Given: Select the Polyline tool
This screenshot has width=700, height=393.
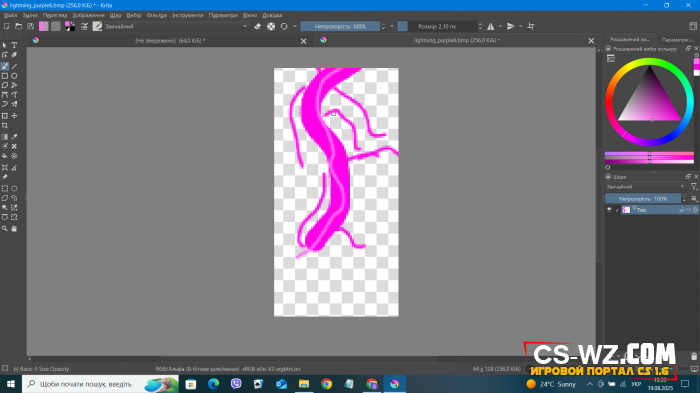Looking at the screenshot, I should [x=14, y=85].
